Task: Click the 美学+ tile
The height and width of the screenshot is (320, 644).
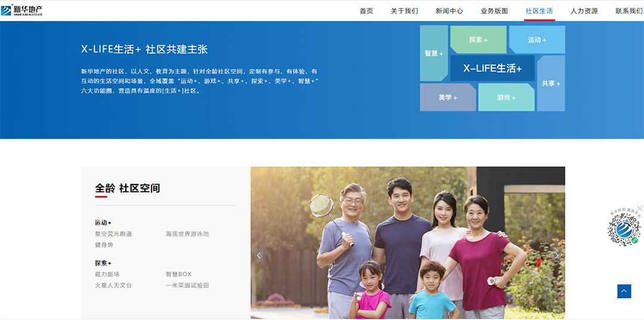Action: pyautogui.click(x=448, y=97)
